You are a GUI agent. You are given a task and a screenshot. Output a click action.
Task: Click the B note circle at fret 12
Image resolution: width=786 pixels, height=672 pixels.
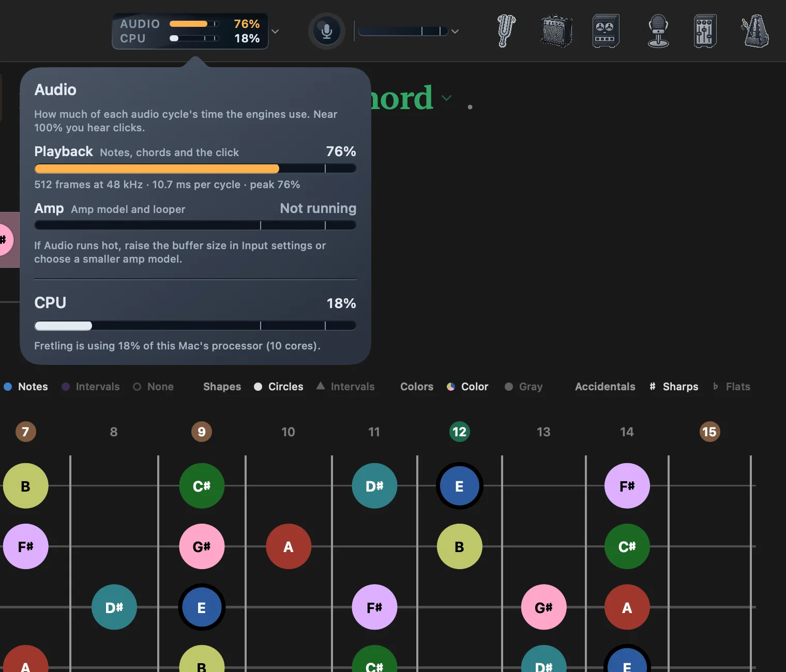coord(459,546)
